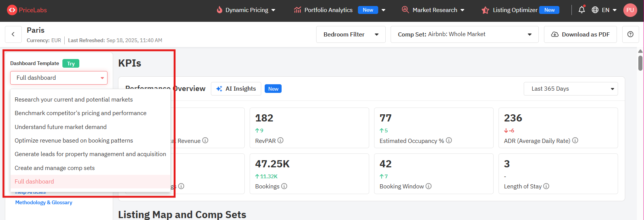Open Methodology & Glossary link
Viewport: 644px width, 220px height.
click(44, 202)
